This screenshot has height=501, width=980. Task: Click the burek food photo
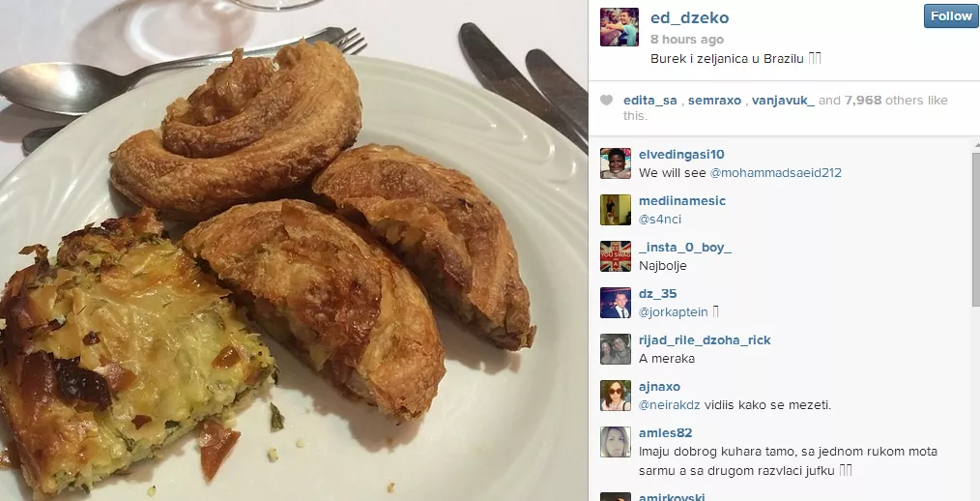click(x=294, y=250)
